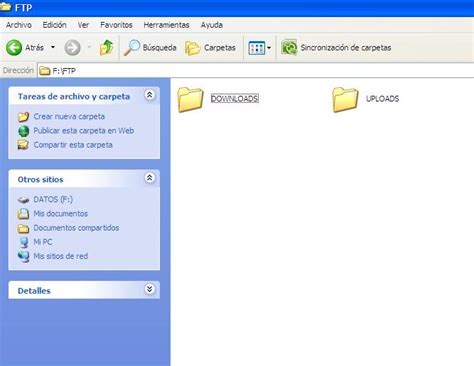Open DATOS (F:) drive link
The image size is (474, 366).
pos(53,199)
